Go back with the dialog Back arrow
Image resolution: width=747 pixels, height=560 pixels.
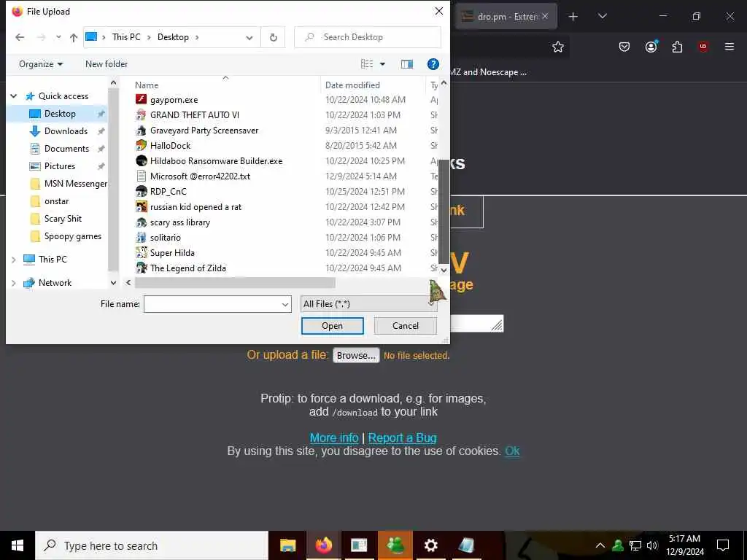click(20, 37)
